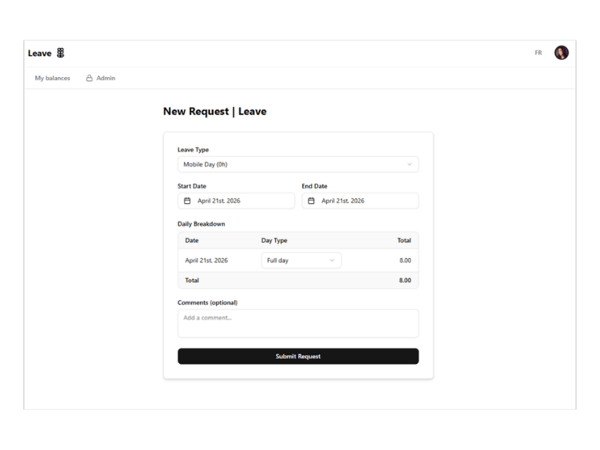Click the Start Date label
The width and height of the screenshot is (600, 450).
click(x=192, y=186)
